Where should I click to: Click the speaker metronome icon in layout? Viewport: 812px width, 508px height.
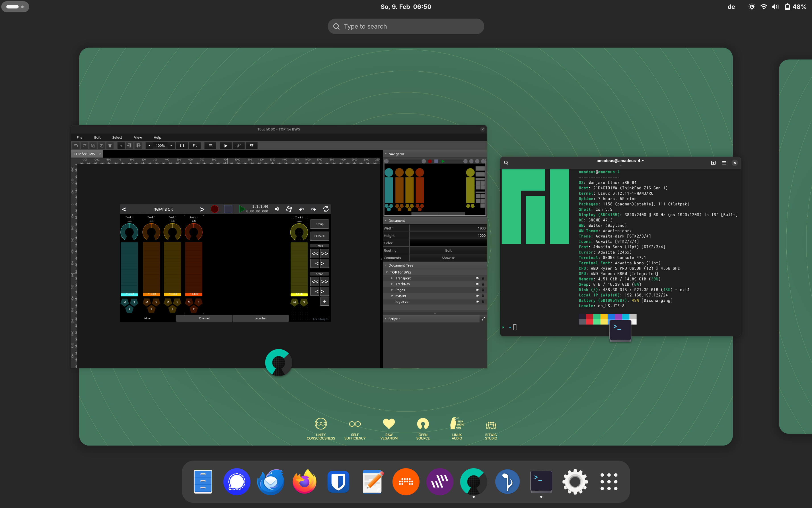[277, 209]
